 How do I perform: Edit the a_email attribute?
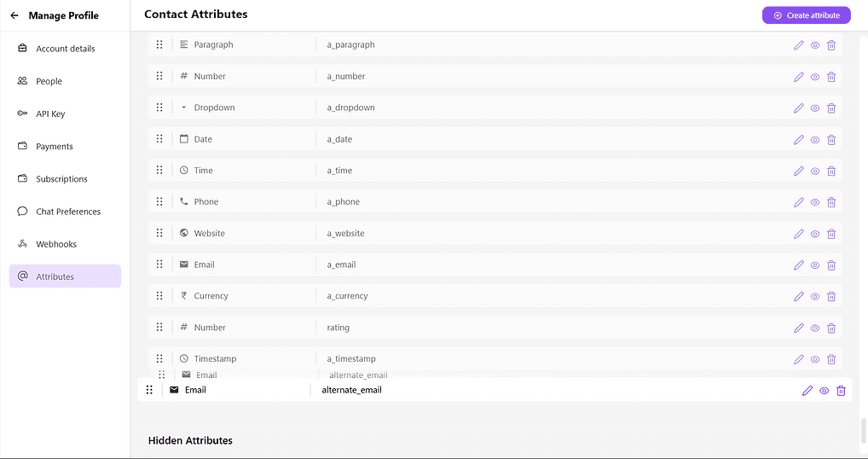click(798, 265)
